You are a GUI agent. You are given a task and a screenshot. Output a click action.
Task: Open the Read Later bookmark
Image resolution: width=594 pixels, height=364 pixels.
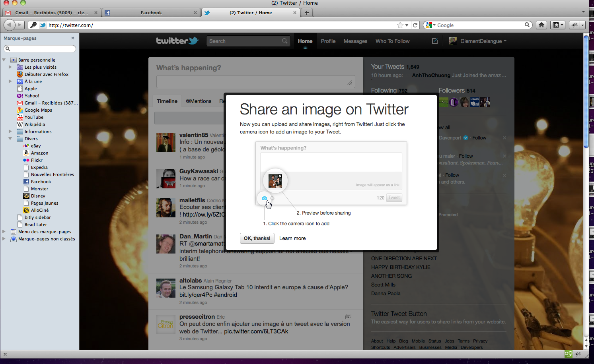click(32, 225)
